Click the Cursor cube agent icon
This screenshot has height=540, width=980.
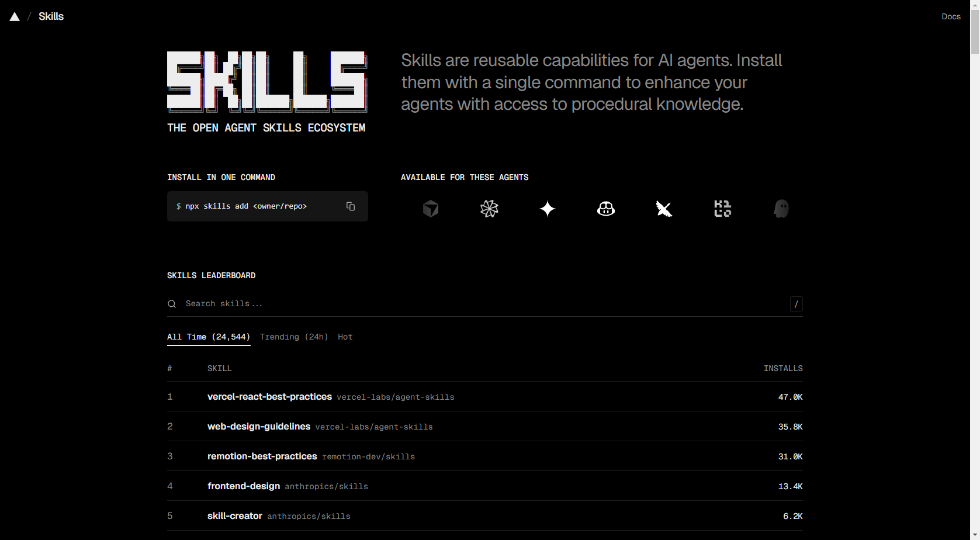[x=431, y=209]
